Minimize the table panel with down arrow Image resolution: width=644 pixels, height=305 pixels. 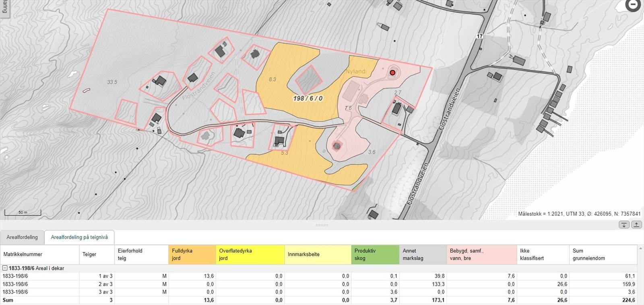(x=624, y=225)
